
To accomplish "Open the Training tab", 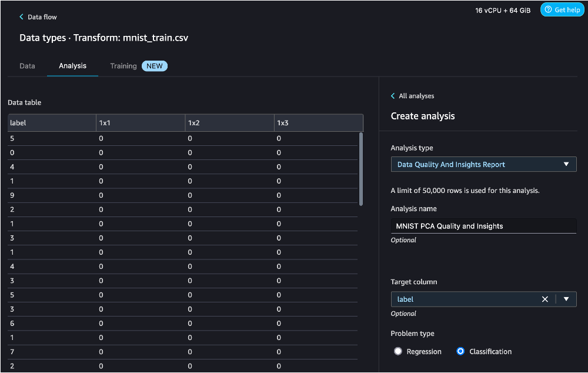I will click(x=123, y=66).
